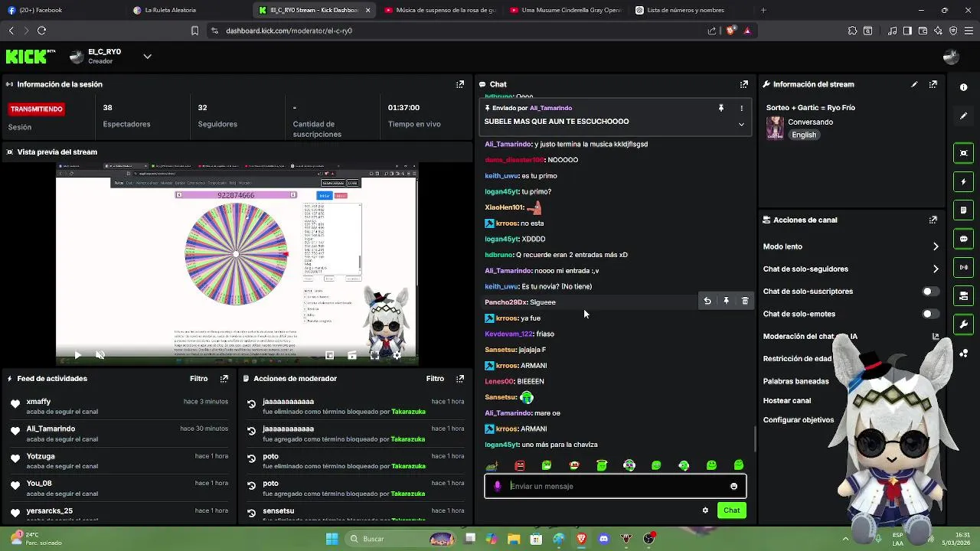
Task: Pop out the Información del stream panel
Action: tap(933, 84)
